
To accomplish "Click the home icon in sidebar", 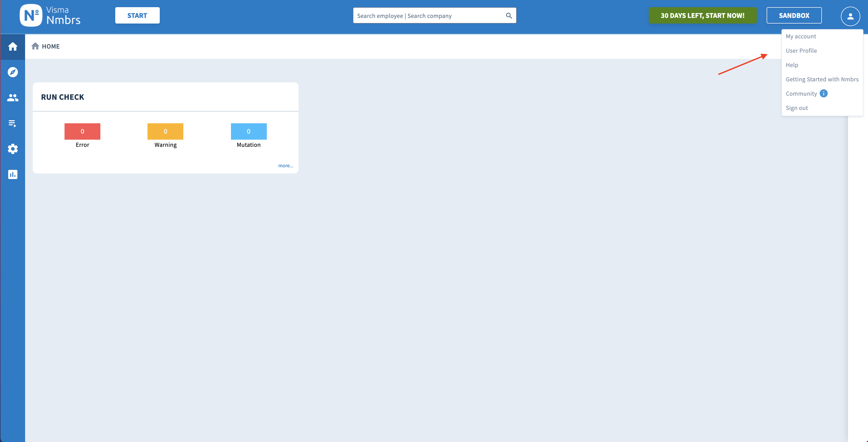I will tap(13, 47).
